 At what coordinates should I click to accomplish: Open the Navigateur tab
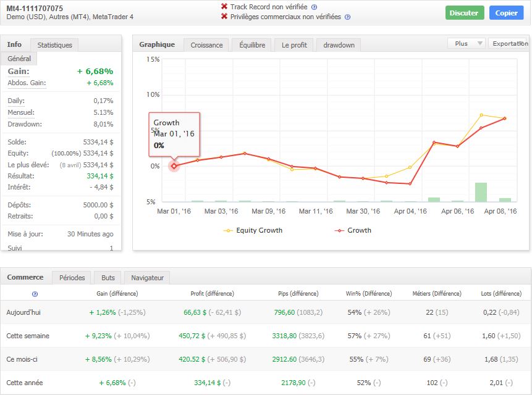[146, 278]
